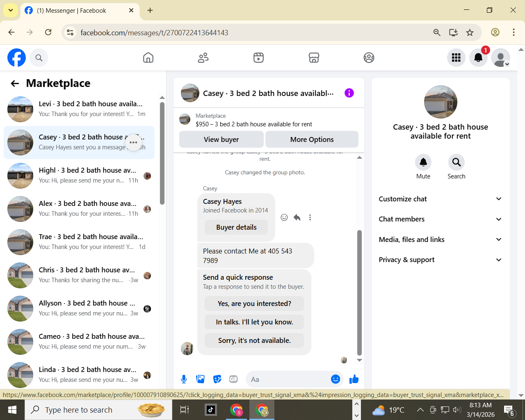525x420 pixels.
Task: Reply to the Casey Hayes message
Action: 297,217
